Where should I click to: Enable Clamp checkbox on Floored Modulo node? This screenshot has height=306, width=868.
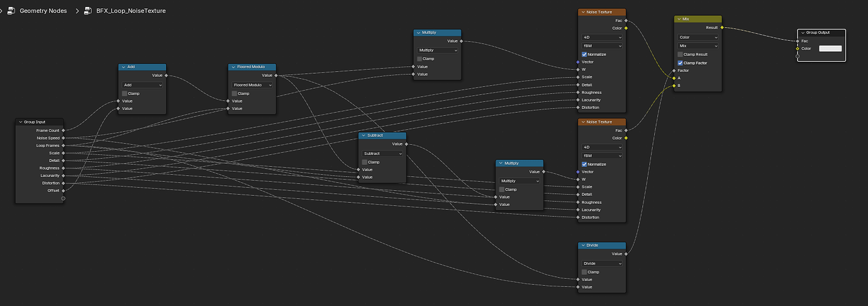(234, 93)
